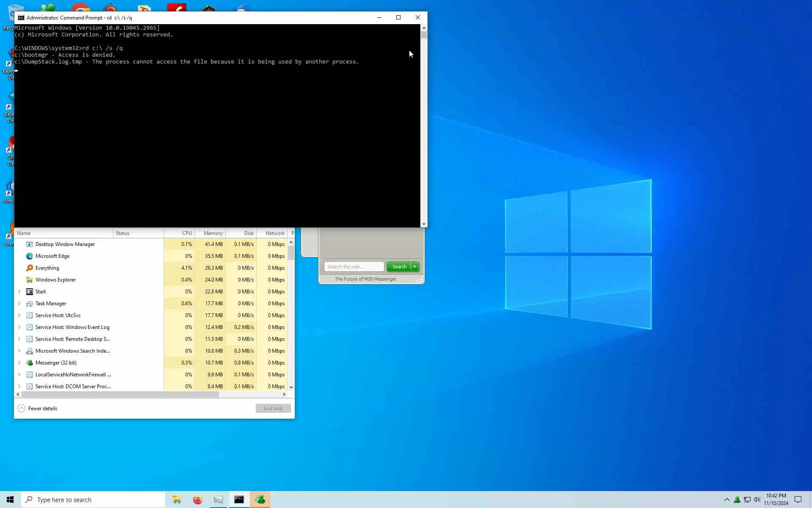Sort processes by CPU column

[x=187, y=233]
